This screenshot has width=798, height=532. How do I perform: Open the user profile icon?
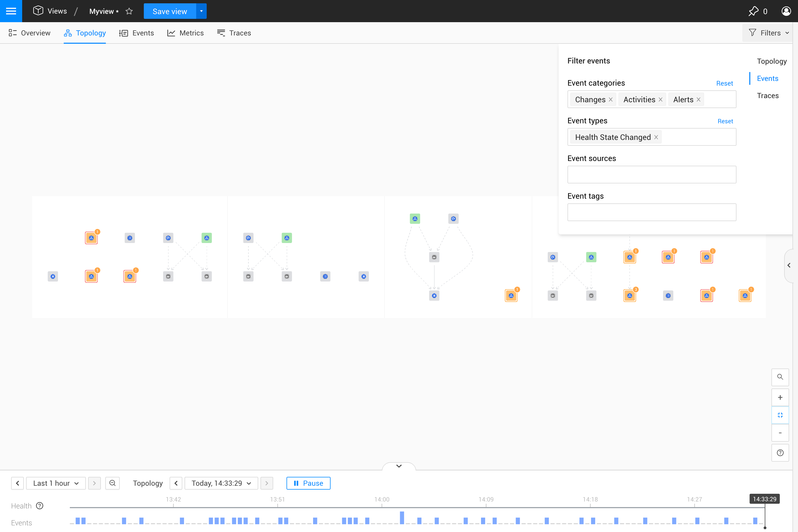786,11
